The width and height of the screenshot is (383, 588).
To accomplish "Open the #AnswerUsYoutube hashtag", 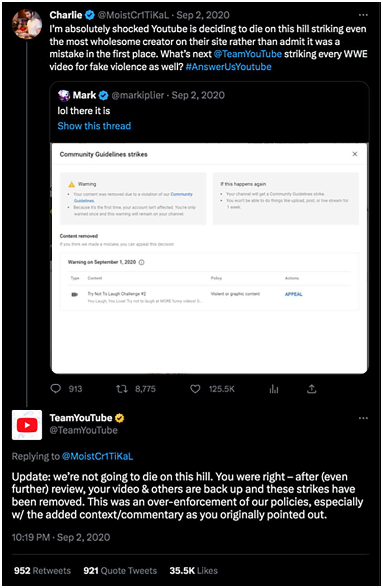I will [x=228, y=67].
